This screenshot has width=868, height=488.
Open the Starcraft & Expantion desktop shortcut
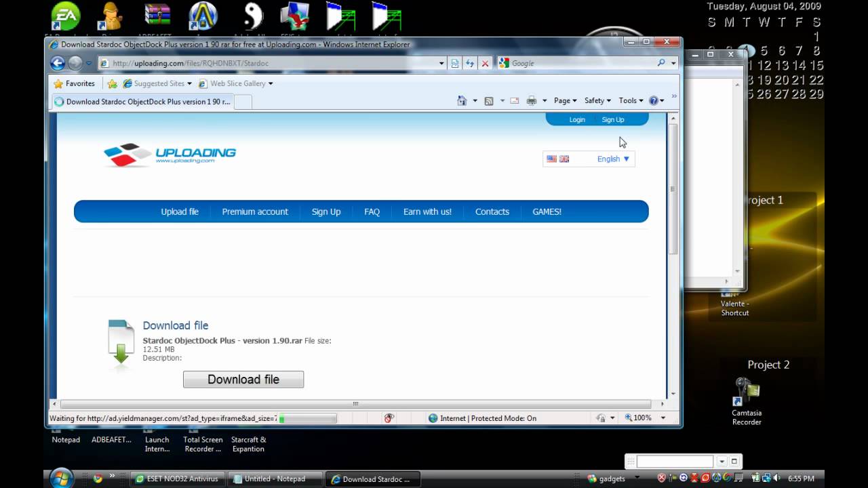tap(248, 441)
